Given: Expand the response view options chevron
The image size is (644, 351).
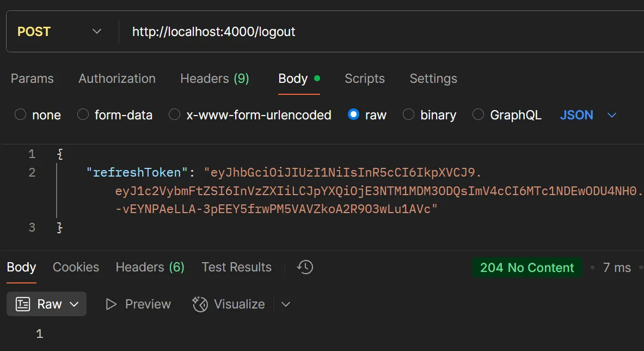Looking at the screenshot, I should (286, 304).
